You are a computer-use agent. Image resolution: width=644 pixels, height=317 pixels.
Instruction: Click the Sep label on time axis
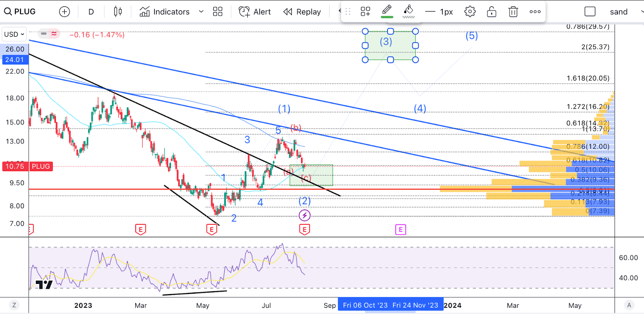[x=330, y=305]
